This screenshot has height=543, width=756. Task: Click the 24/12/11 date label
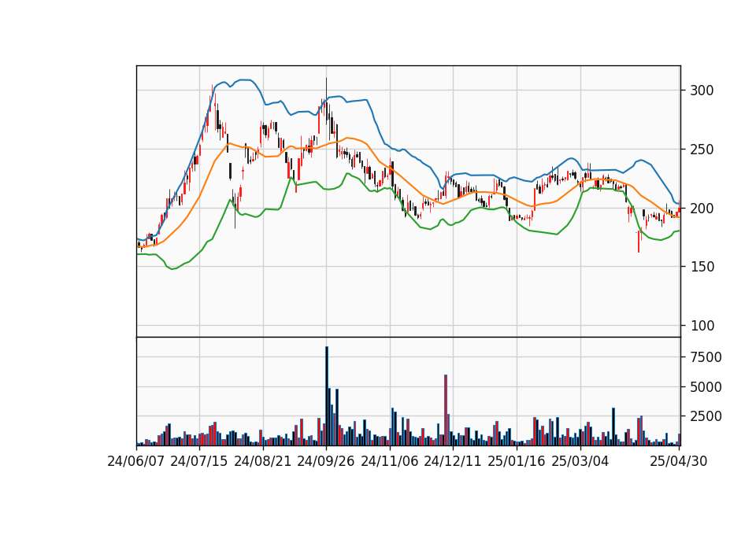point(453,461)
